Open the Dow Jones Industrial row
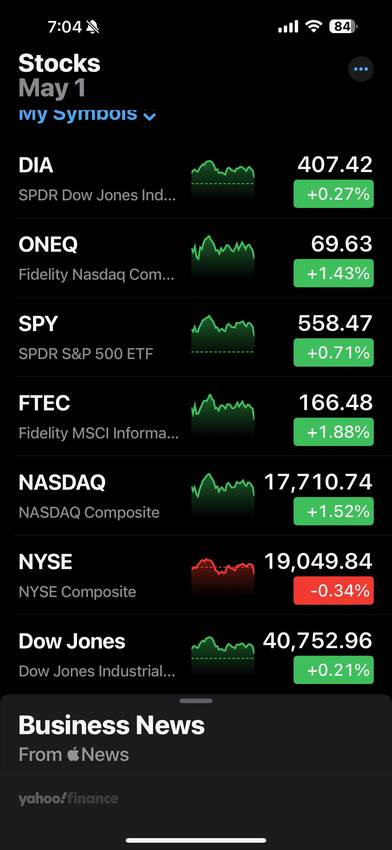The width and height of the screenshot is (392, 850). 196,655
